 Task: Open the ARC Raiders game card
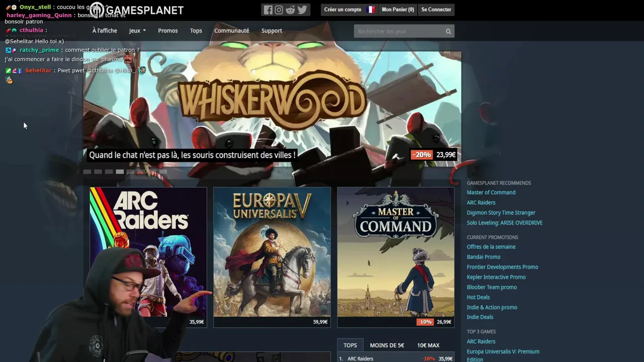point(148,257)
